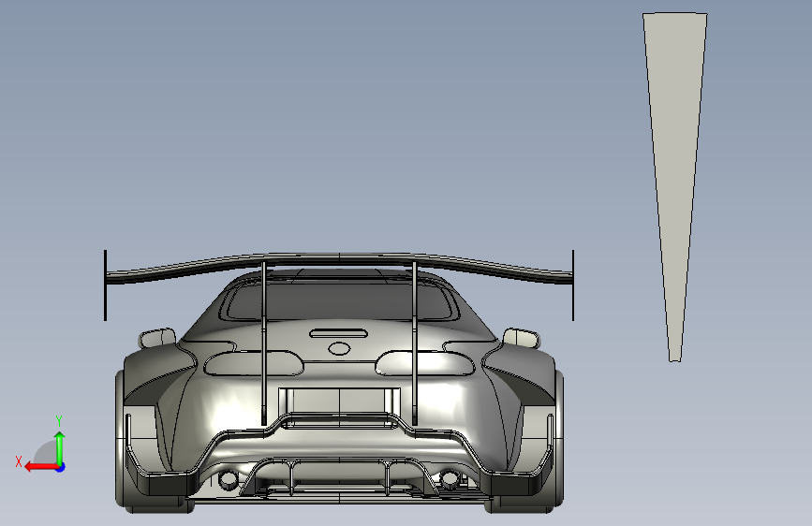This screenshot has width=812, height=526.
Task: Select the right side mirror
Action: click(x=522, y=338)
